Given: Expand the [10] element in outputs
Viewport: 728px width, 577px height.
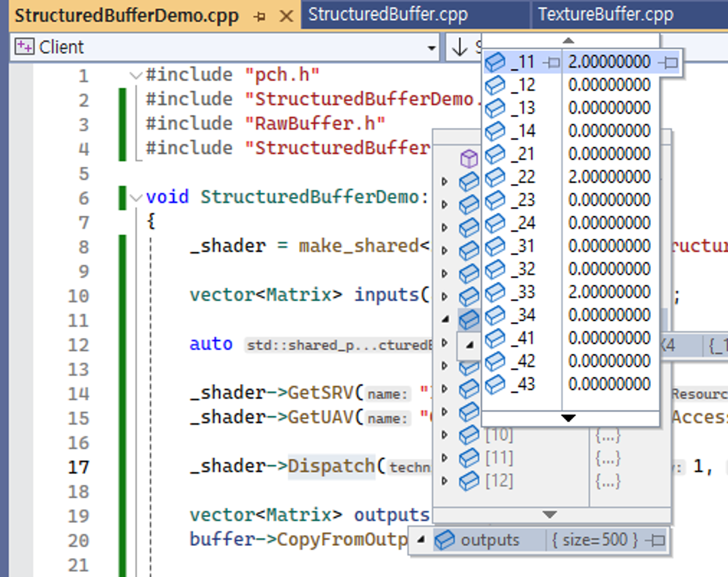Looking at the screenshot, I should click(x=444, y=435).
